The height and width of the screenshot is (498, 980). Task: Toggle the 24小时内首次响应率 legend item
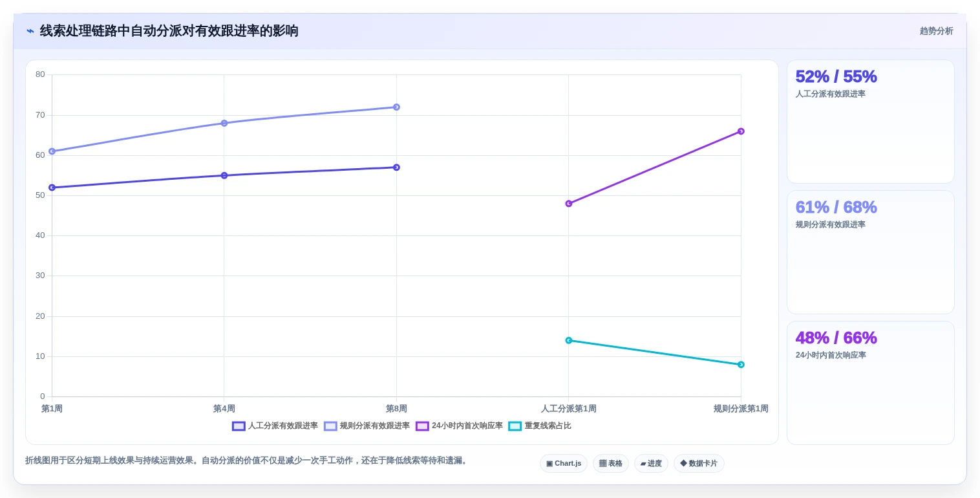tap(459, 426)
